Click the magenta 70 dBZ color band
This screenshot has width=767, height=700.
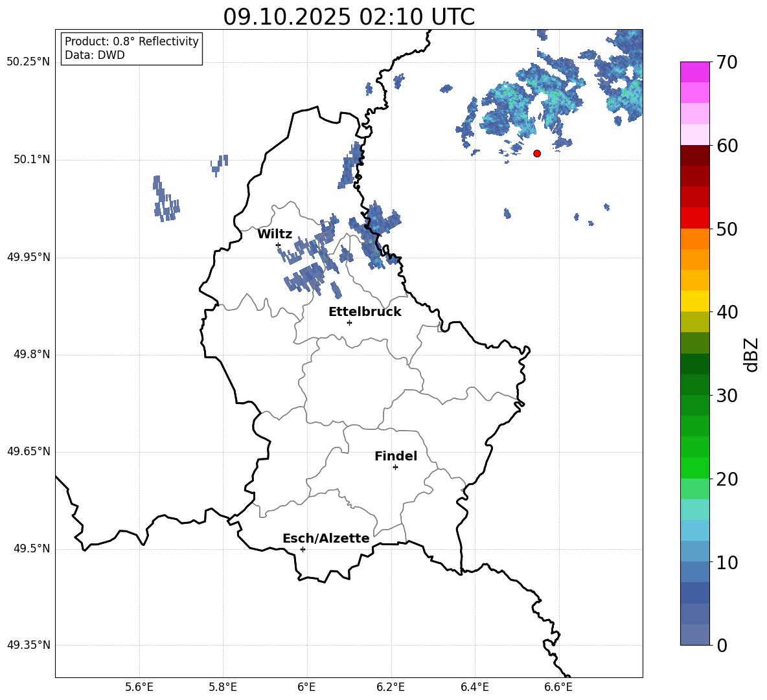[x=694, y=72]
